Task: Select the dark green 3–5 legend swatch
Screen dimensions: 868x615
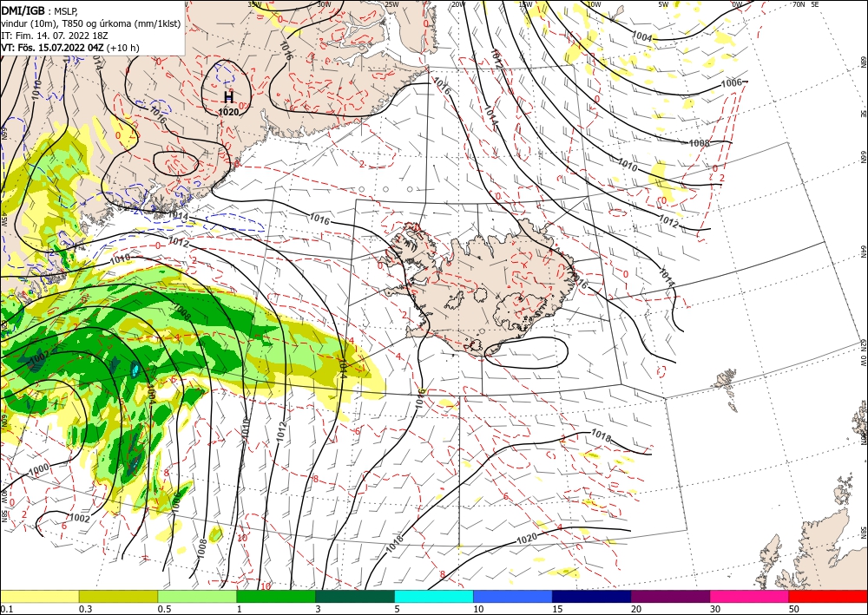Action: click(355, 596)
